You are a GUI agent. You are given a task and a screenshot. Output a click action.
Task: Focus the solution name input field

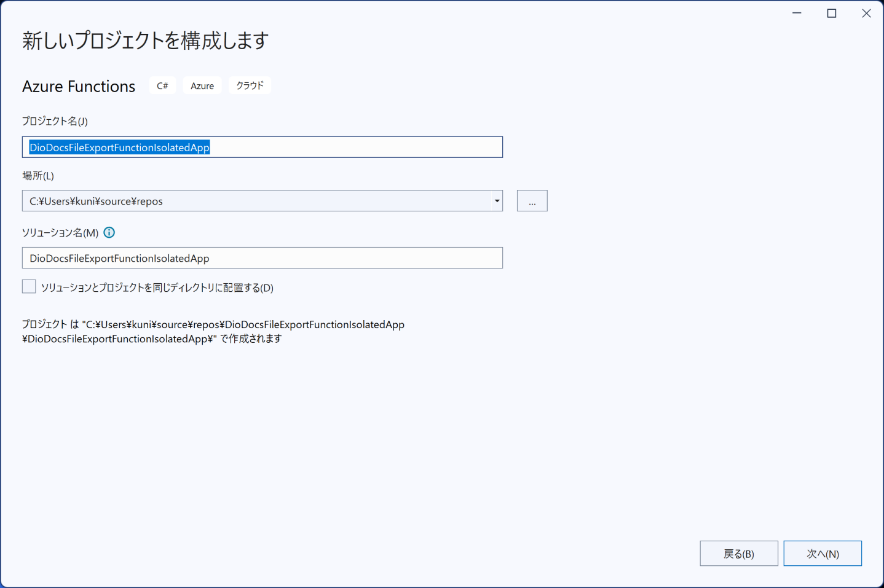point(262,258)
